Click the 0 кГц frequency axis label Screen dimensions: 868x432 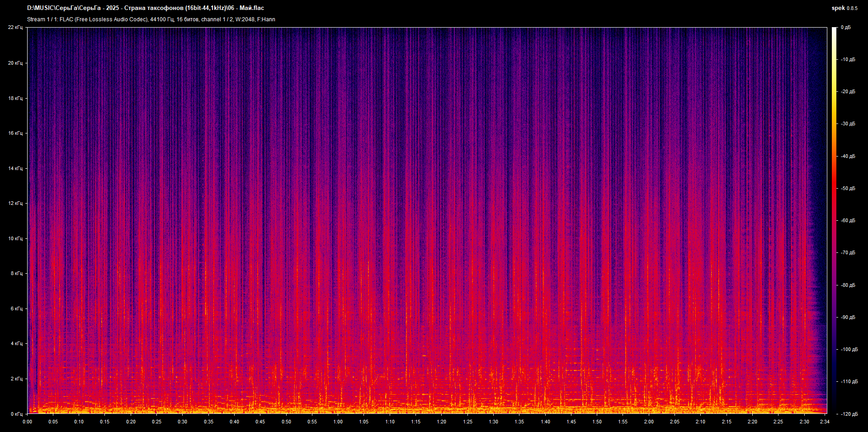17,414
